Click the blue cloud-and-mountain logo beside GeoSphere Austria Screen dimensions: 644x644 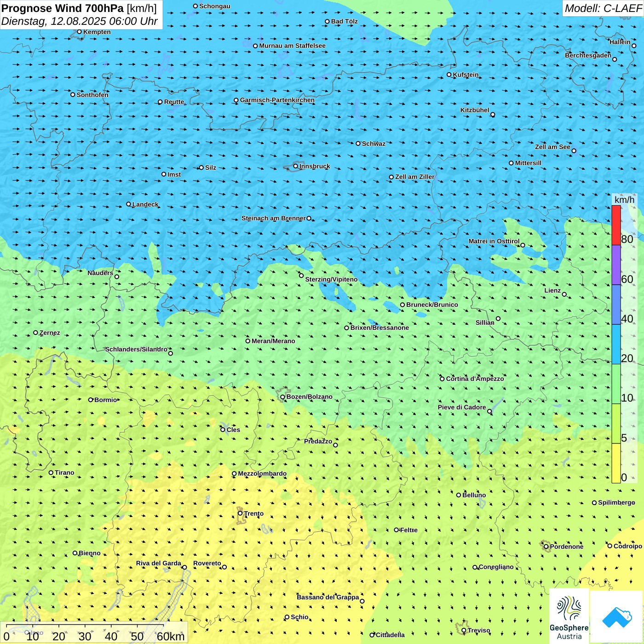click(616, 617)
